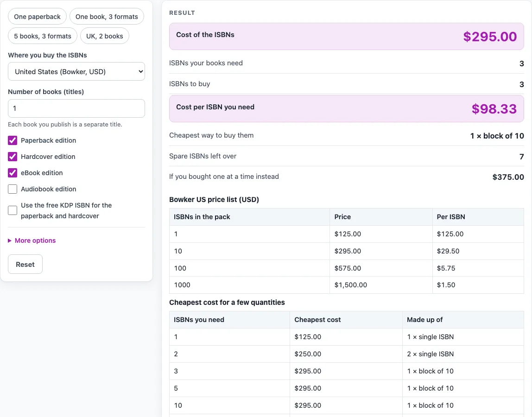The width and height of the screenshot is (532, 417).
Task: Tick the free KDP ISBN checkbox
Action: click(x=13, y=210)
